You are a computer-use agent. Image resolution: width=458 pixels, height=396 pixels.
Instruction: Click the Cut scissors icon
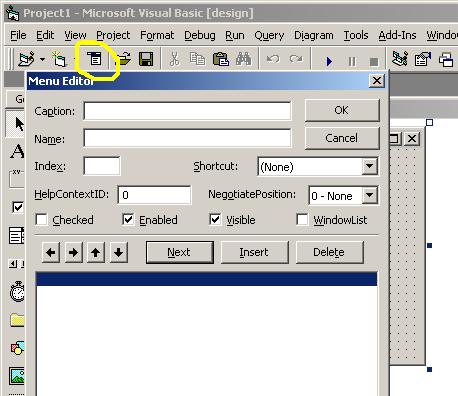coord(174,59)
